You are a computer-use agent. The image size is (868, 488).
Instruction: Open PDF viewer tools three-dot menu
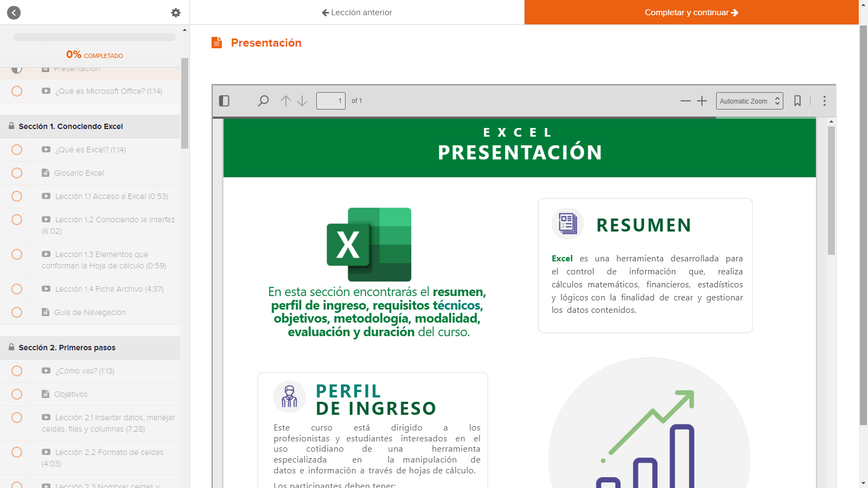point(825,101)
